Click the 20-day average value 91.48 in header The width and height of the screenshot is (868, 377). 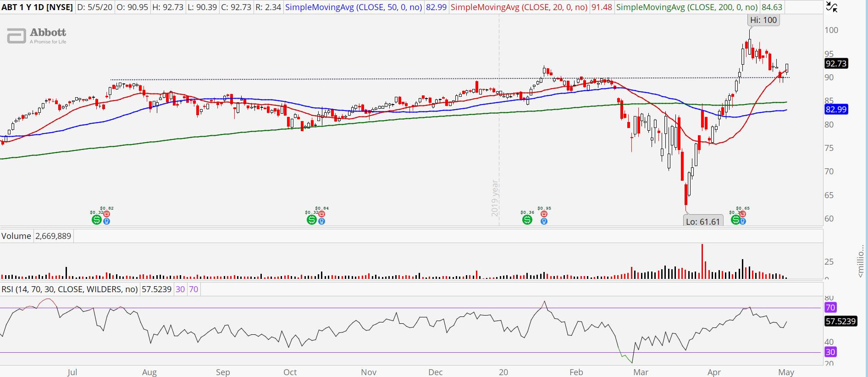click(x=602, y=7)
